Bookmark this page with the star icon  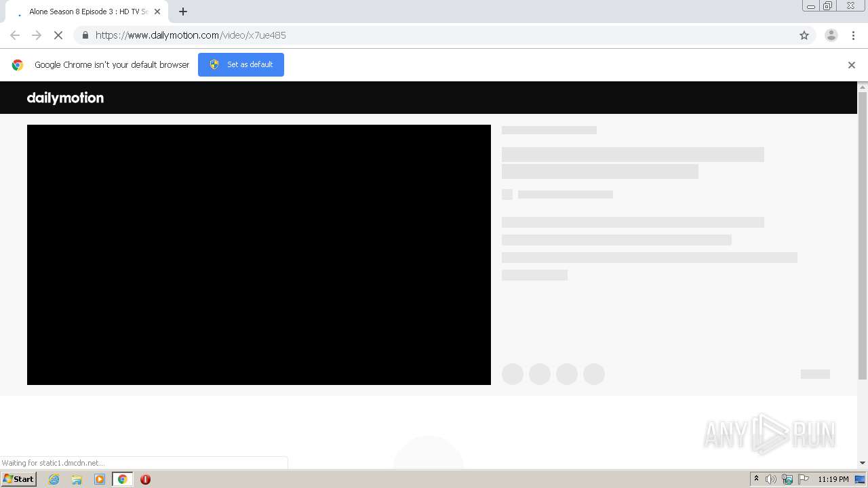tap(804, 35)
